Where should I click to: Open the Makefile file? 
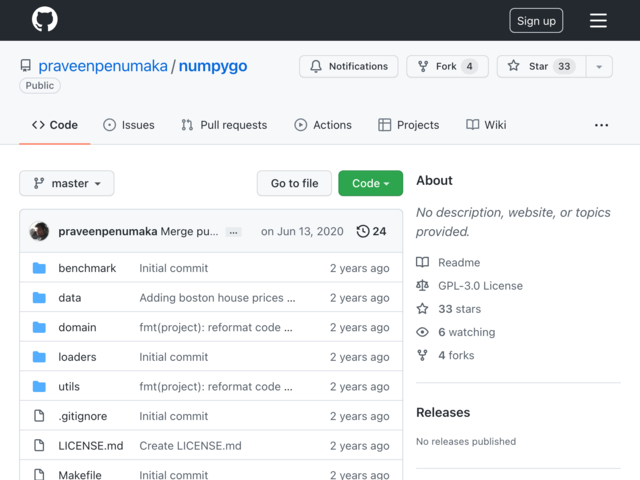[80, 475]
